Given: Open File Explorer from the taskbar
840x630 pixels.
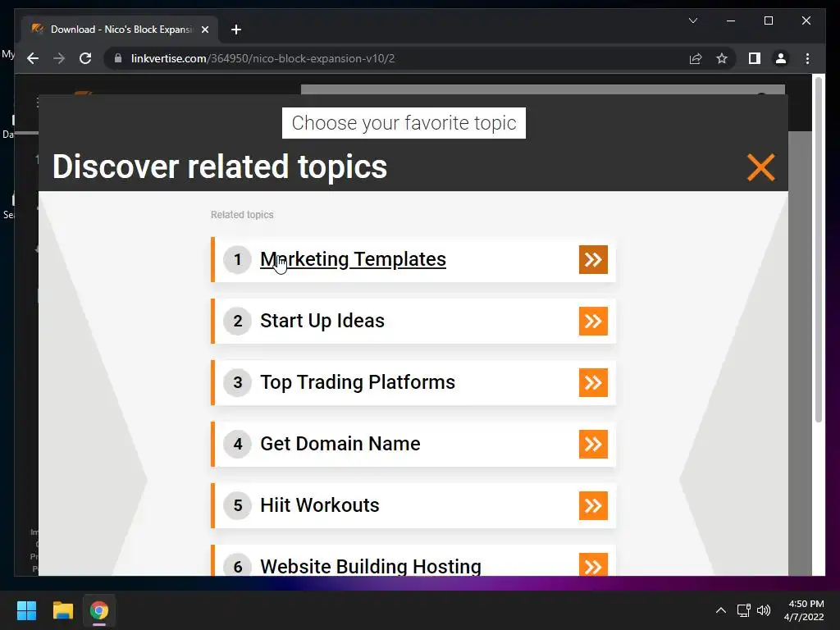Looking at the screenshot, I should [x=62, y=610].
